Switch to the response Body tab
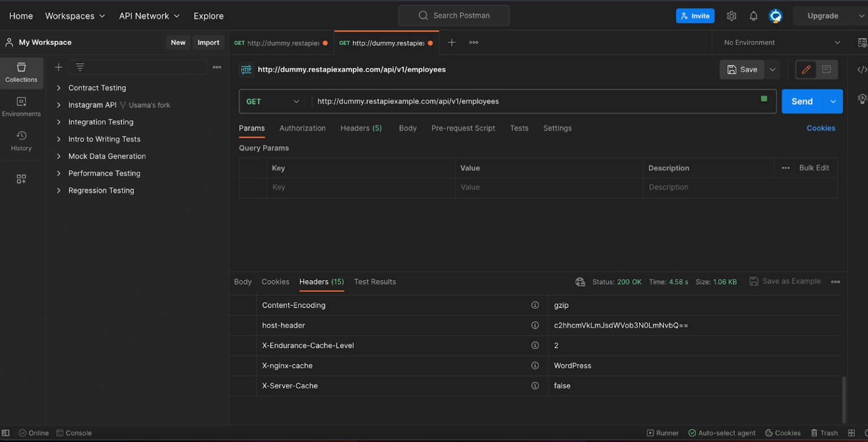The width and height of the screenshot is (868, 442). tap(243, 282)
